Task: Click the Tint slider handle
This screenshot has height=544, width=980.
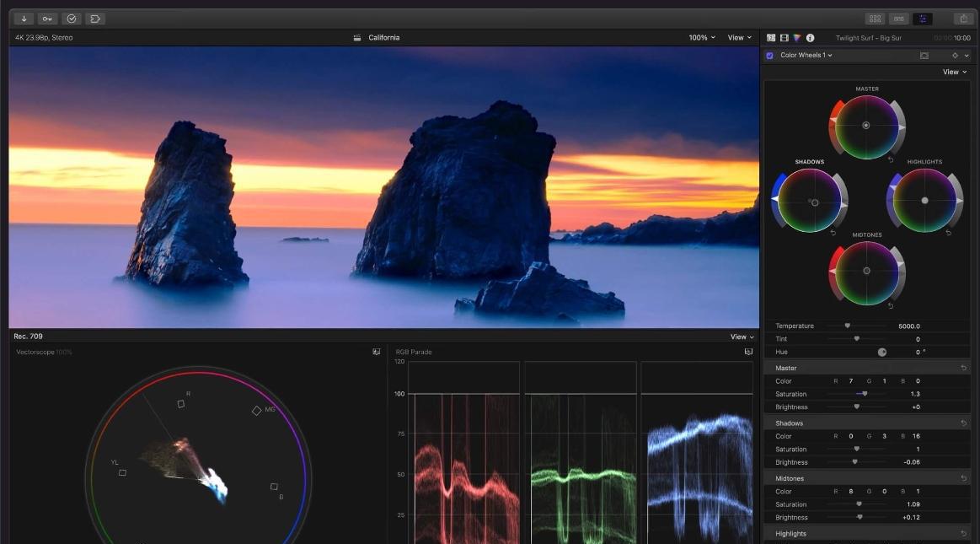Action: coord(857,339)
